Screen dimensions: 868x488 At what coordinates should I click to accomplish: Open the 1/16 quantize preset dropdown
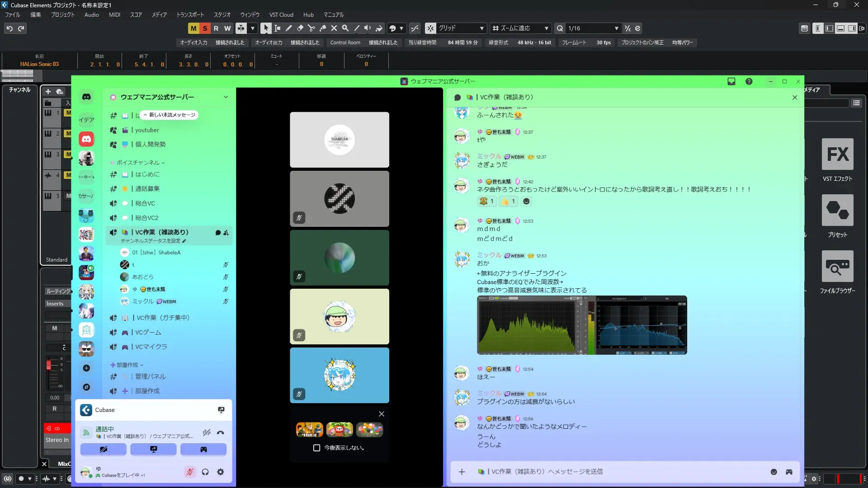616,28
